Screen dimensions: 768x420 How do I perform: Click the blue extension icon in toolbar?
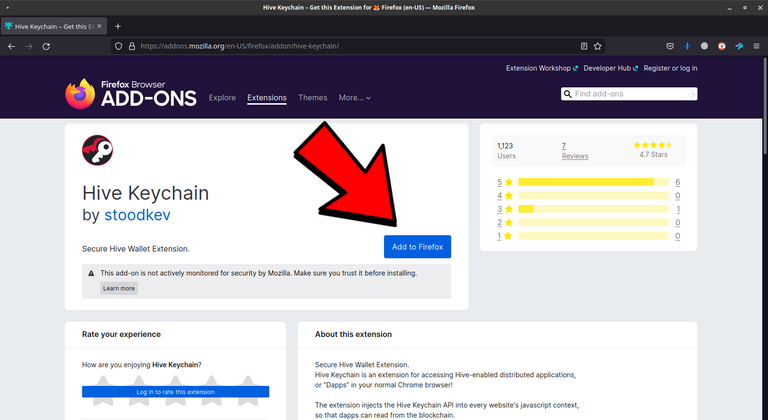687,46
